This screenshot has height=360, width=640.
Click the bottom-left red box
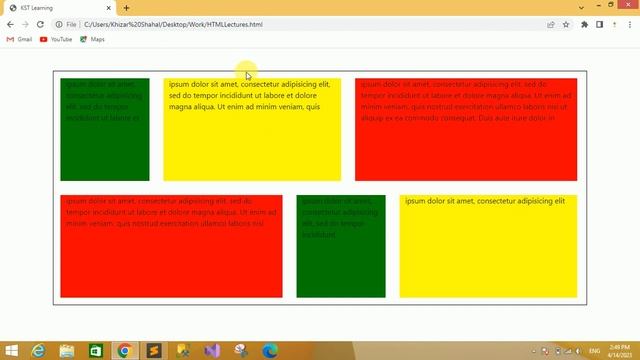pos(171,246)
